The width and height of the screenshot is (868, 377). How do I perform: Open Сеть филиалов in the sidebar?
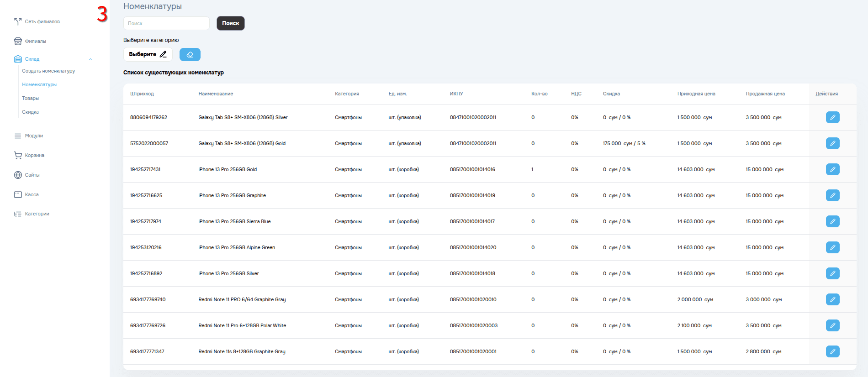pos(42,21)
